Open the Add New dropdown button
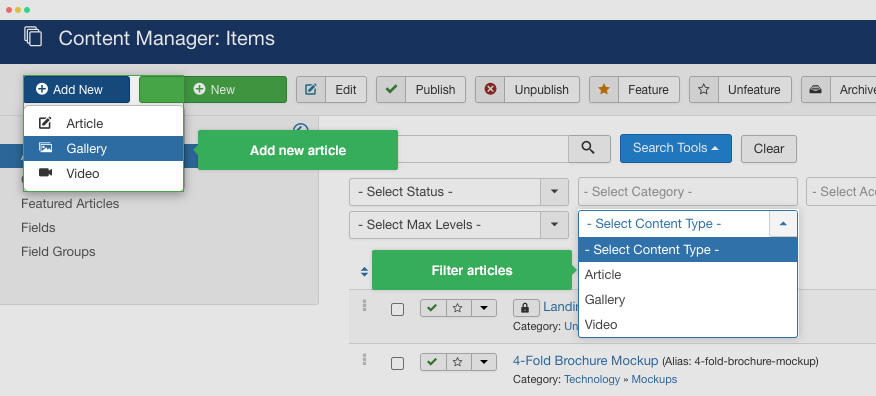 pos(77,89)
